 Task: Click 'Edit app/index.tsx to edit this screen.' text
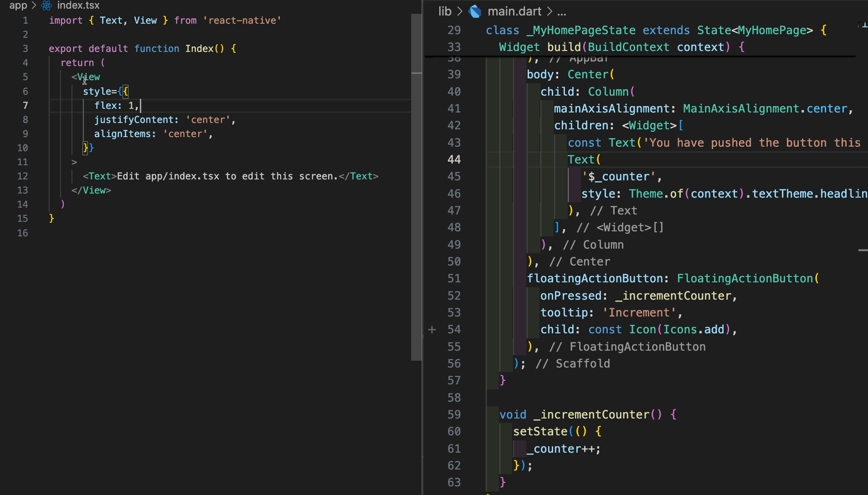click(227, 176)
